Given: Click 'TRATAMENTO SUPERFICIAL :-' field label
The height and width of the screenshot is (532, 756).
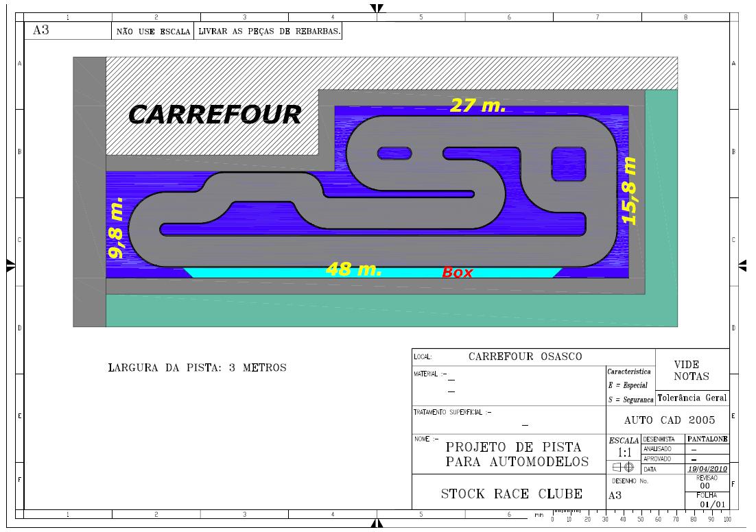Looking at the screenshot, I should (x=452, y=412).
